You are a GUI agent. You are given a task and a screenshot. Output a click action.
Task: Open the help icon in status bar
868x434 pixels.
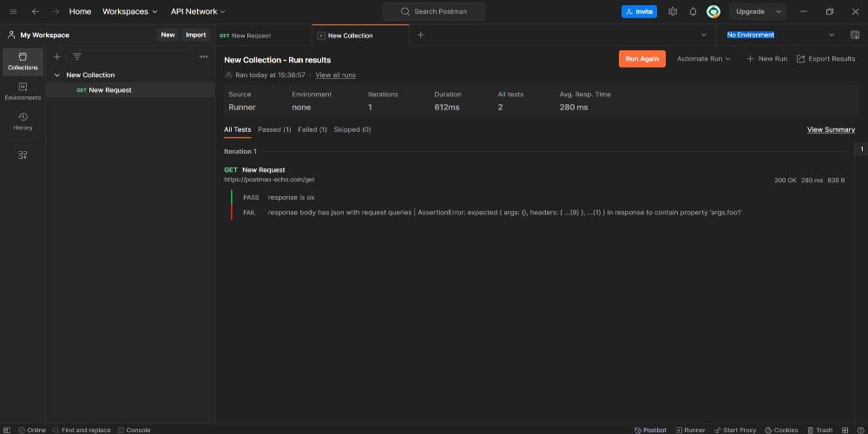pos(859,431)
